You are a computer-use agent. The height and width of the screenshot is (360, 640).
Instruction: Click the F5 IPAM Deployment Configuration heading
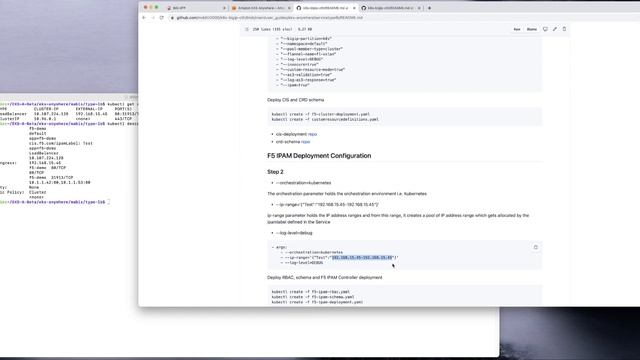pyautogui.click(x=319, y=156)
